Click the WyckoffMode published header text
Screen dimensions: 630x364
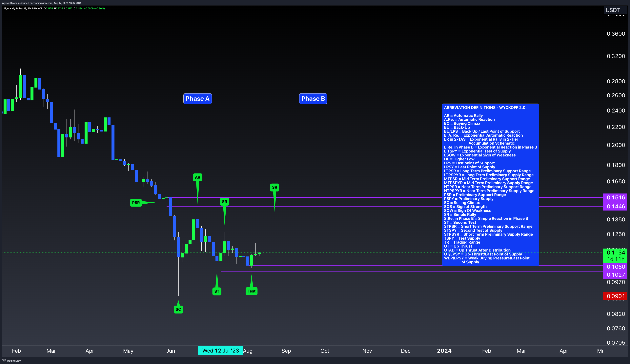[41, 3]
